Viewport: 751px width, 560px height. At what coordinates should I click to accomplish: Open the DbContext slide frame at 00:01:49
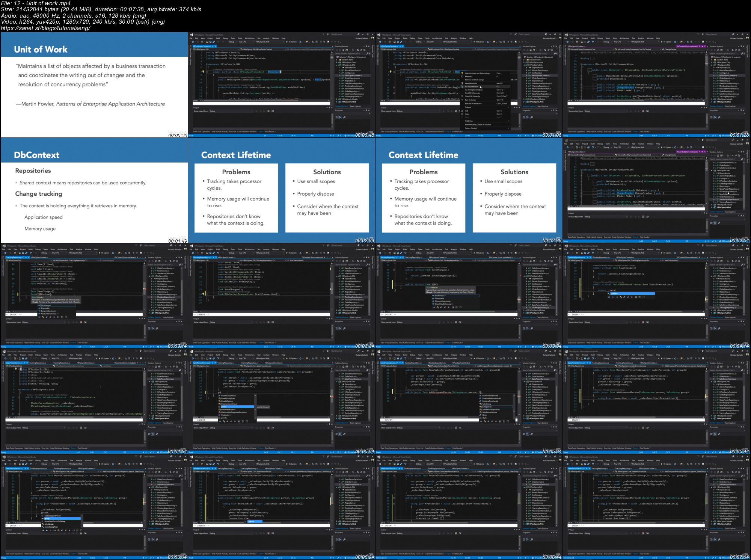(94, 190)
